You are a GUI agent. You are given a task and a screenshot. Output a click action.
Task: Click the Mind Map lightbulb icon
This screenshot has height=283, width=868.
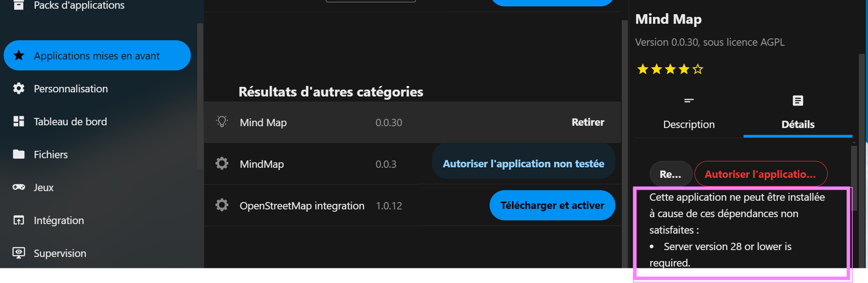coord(222,122)
